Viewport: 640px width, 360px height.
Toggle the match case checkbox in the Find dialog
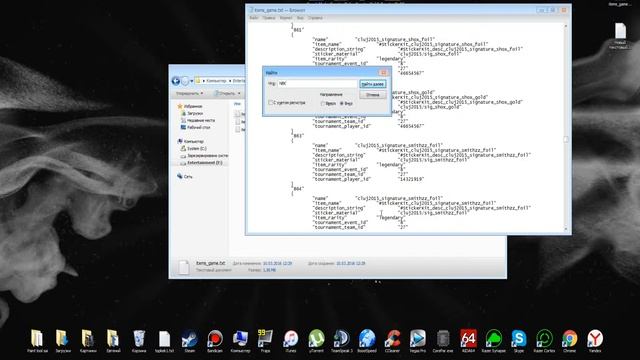click(270, 102)
